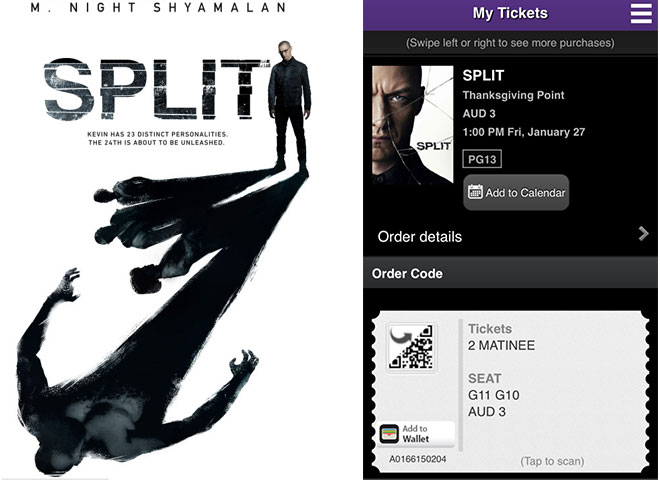Screen dimensions: 660x480
Task: Open the Order details row
Action: click(x=510, y=236)
